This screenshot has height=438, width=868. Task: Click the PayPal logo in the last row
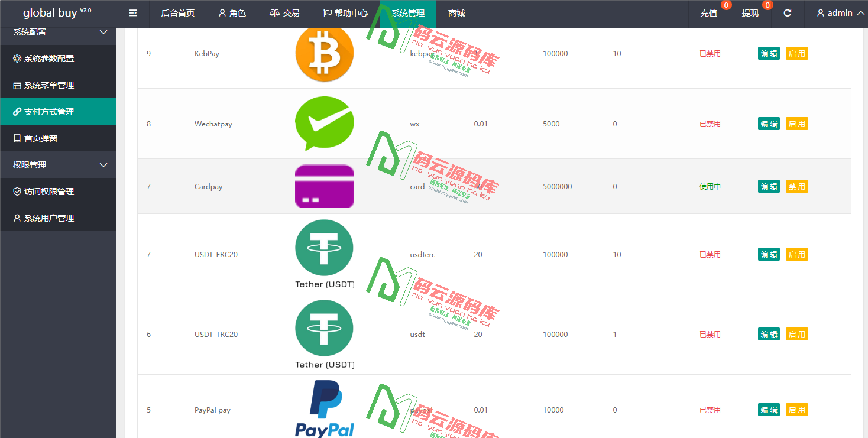pyautogui.click(x=324, y=408)
